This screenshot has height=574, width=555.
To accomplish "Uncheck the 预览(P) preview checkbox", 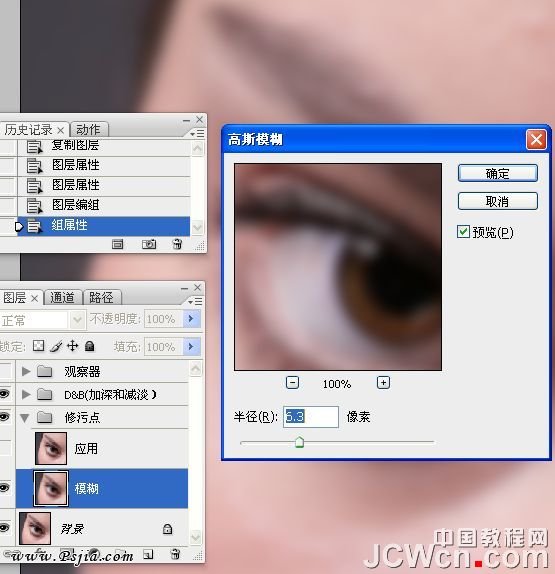I will (x=463, y=232).
